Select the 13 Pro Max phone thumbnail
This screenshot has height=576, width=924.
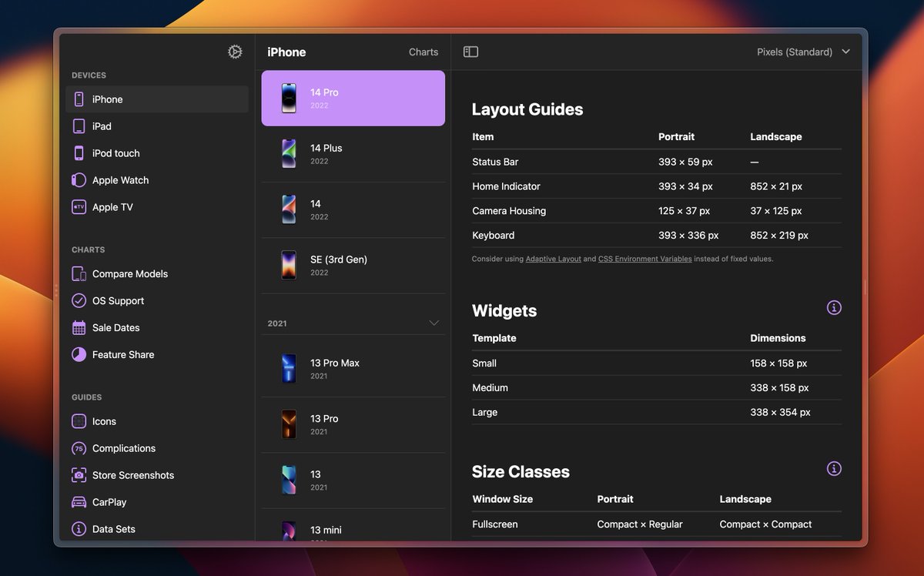tap(289, 369)
